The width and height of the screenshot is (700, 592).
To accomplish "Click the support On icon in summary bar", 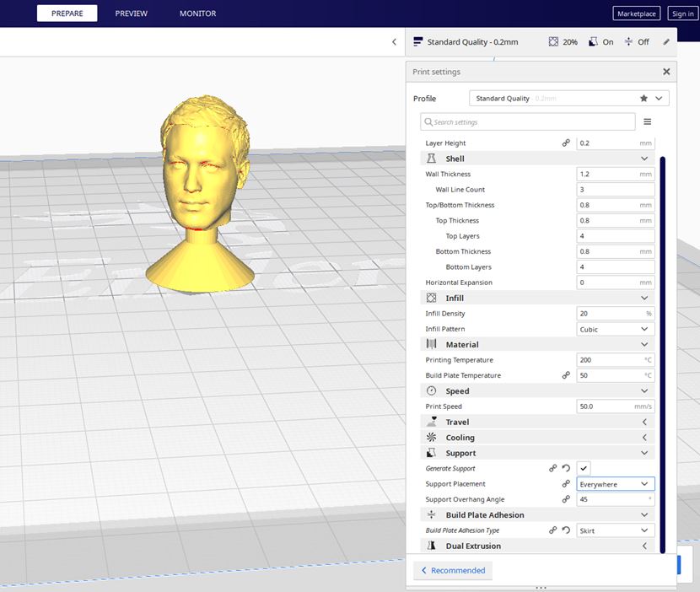I will [x=593, y=42].
